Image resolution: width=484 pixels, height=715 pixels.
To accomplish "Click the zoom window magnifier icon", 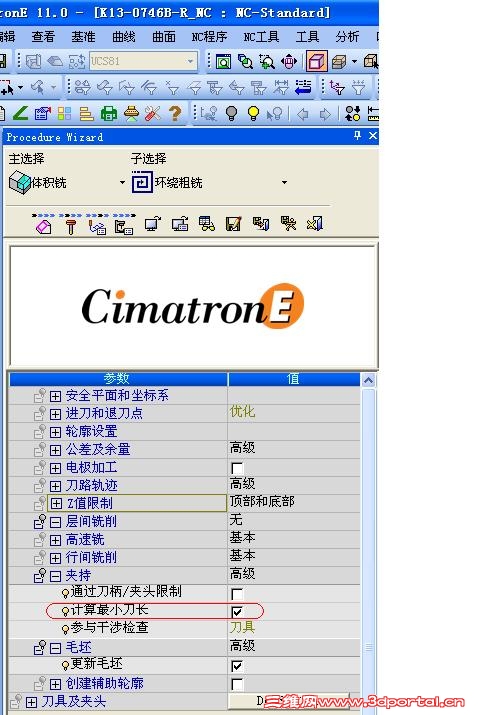I will click(x=267, y=61).
